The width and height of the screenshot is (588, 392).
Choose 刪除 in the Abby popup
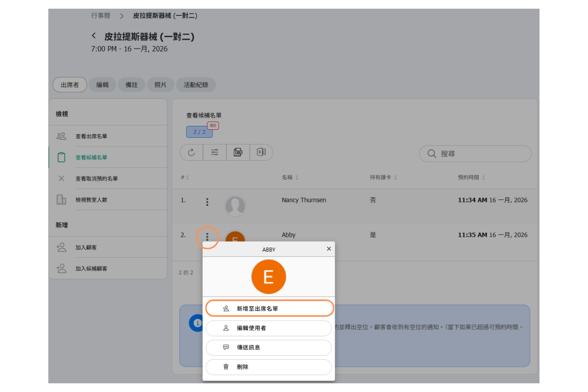point(269,367)
